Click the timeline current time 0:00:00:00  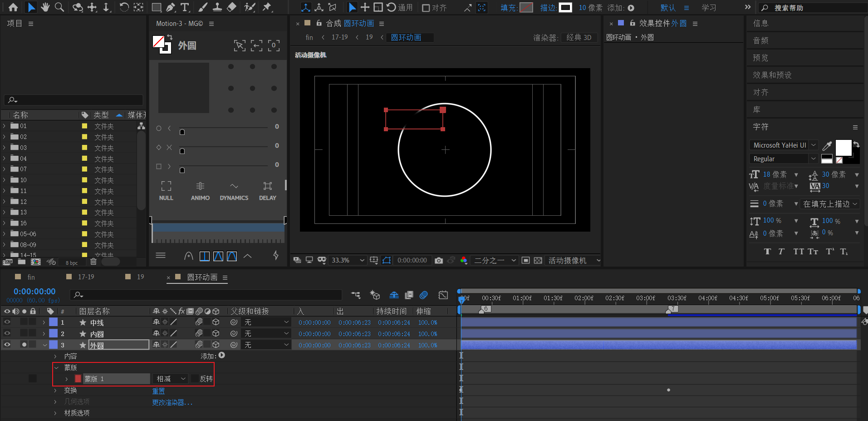click(34, 292)
